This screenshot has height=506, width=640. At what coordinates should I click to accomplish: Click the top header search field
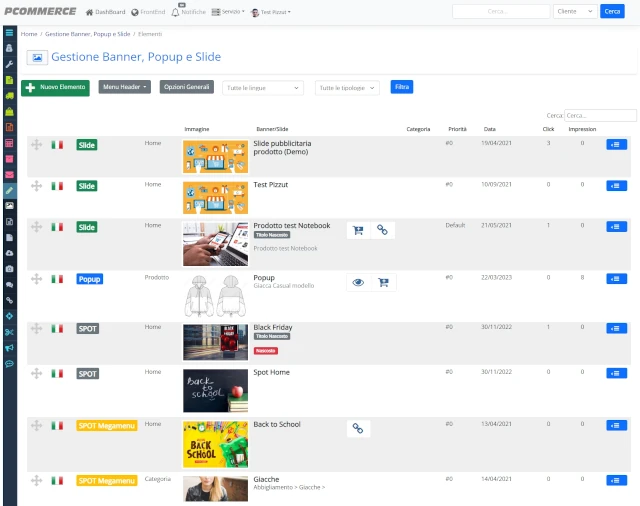click(x=501, y=11)
